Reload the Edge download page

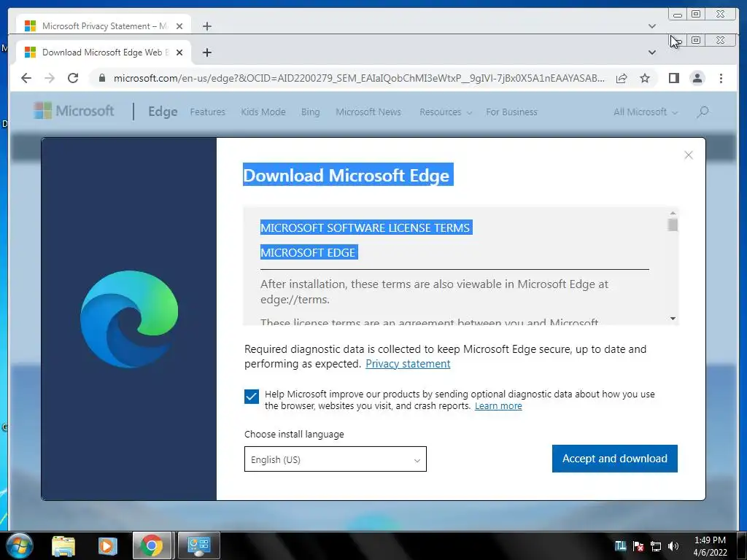(x=73, y=78)
